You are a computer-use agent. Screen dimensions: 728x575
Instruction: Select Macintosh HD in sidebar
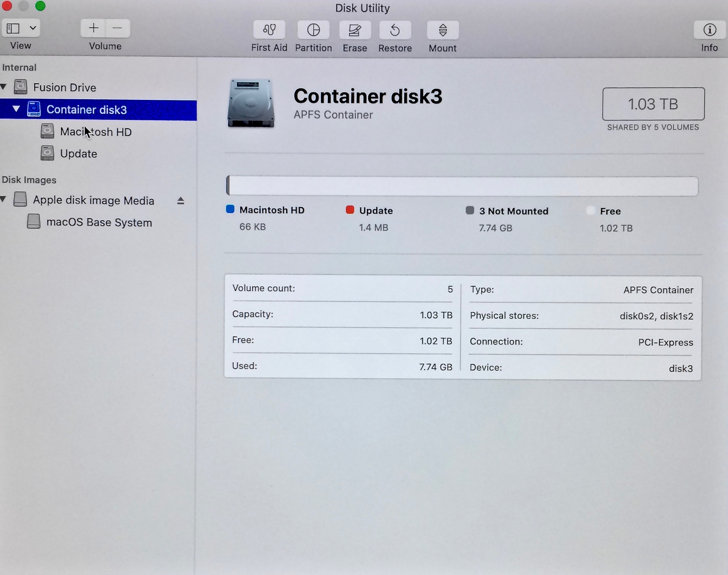[96, 132]
